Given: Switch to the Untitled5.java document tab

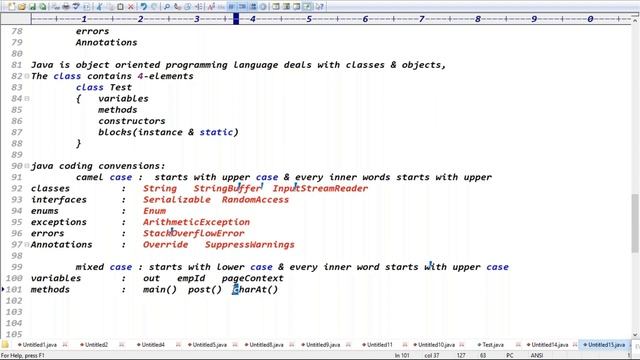Looking at the screenshot, I should (209, 345).
